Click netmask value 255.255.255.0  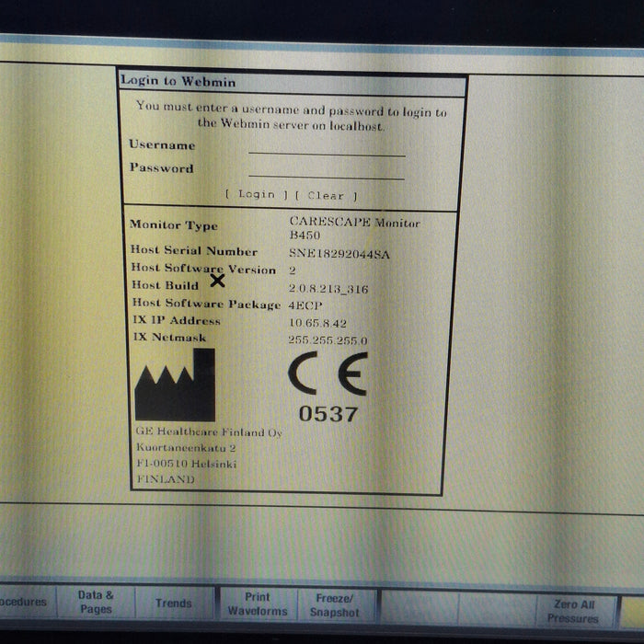[328, 340]
